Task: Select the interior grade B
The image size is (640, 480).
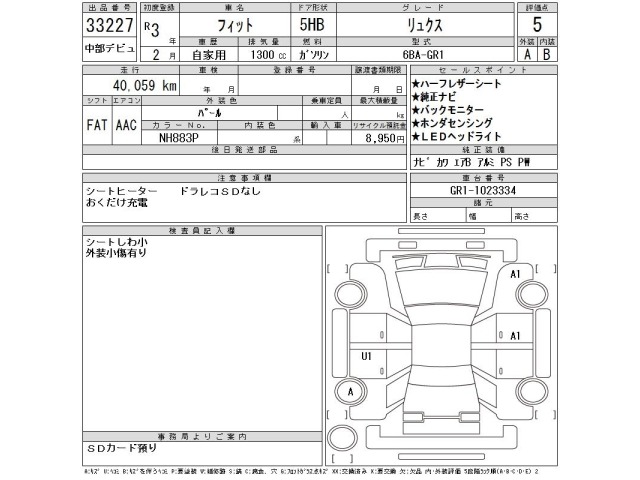Action: pos(547,54)
